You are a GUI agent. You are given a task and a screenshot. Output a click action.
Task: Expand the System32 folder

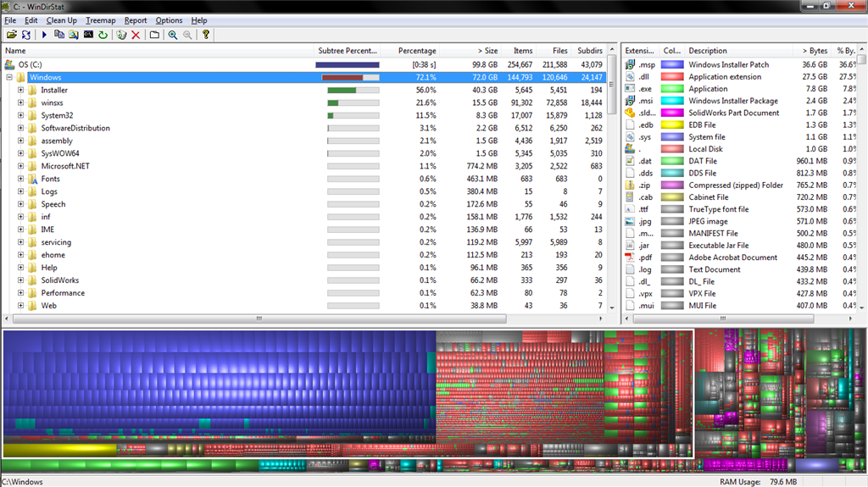pos(20,115)
